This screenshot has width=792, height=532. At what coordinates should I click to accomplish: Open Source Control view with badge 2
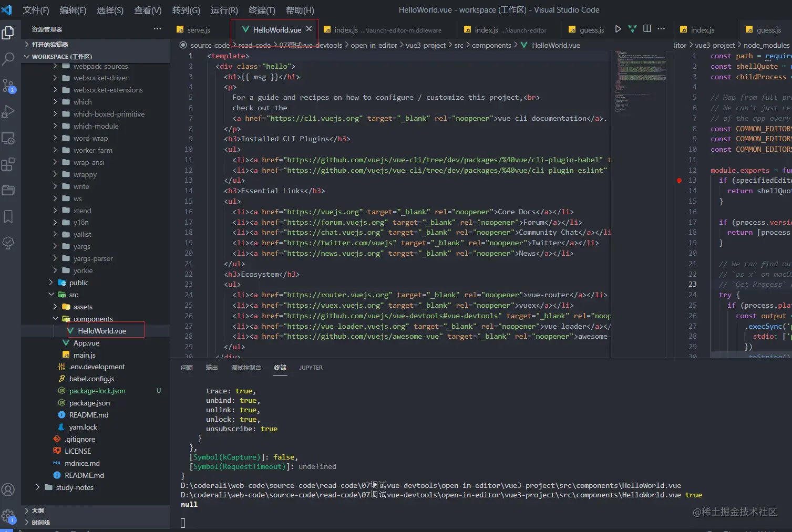pos(8,85)
